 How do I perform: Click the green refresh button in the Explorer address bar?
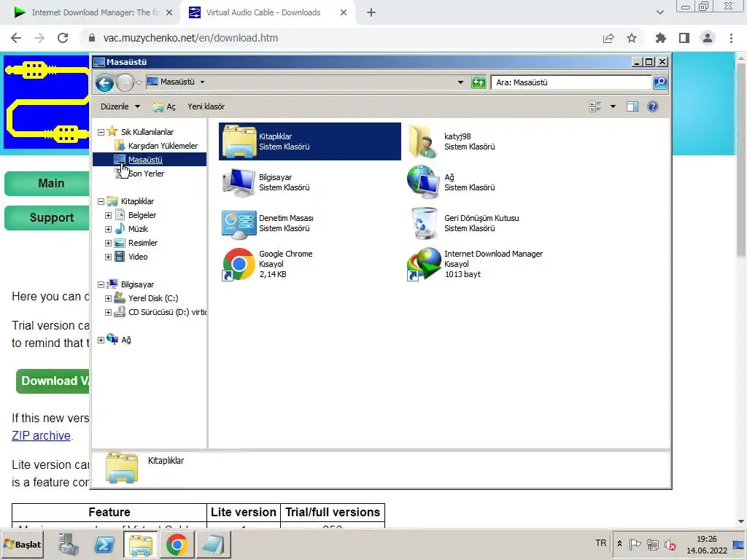point(479,82)
